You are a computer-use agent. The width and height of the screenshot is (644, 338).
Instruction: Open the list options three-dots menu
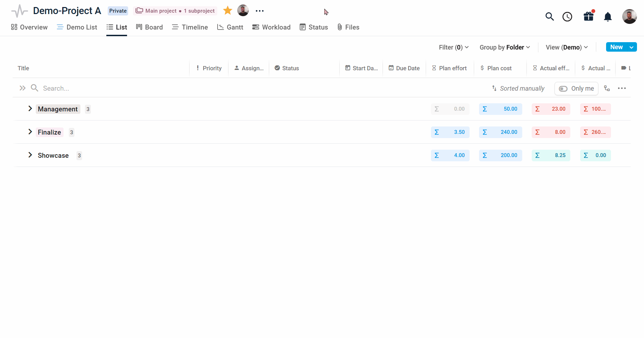point(622,88)
